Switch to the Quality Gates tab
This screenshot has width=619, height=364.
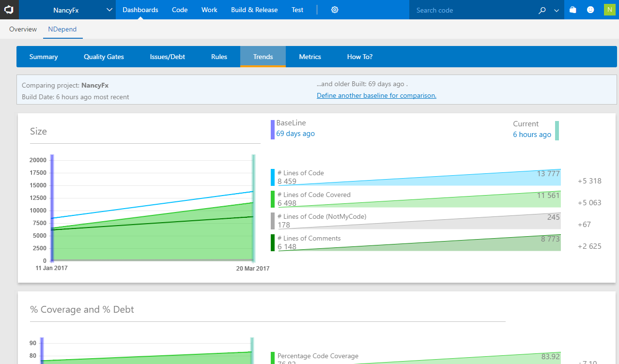tap(103, 57)
